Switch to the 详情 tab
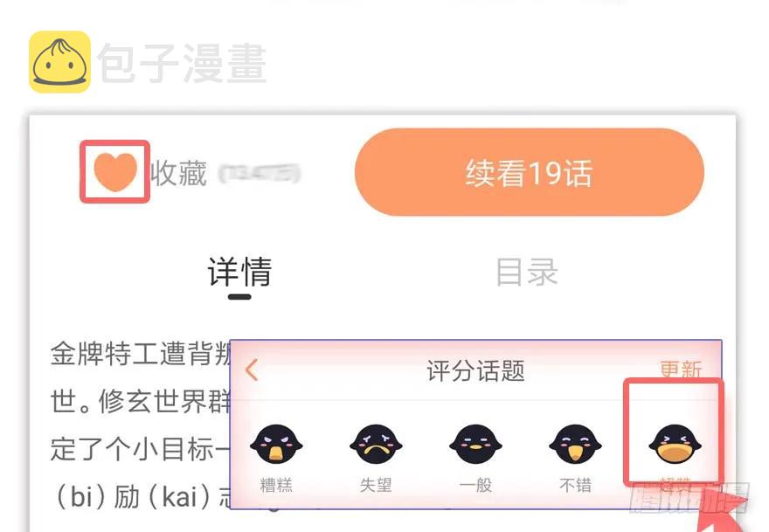Viewport: 769px width, 532px height. (x=239, y=272)
